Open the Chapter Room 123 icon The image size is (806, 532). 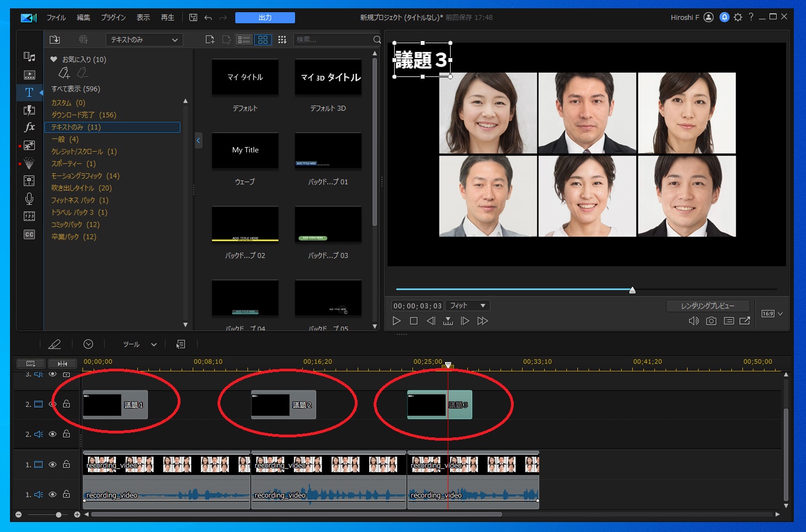[29, 216]
